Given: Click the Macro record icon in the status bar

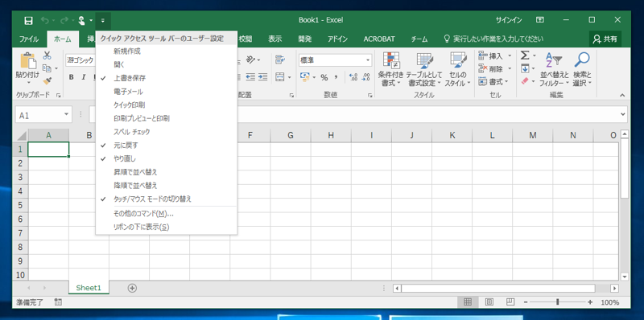Looking at the screenshot, I should point(58,302).
